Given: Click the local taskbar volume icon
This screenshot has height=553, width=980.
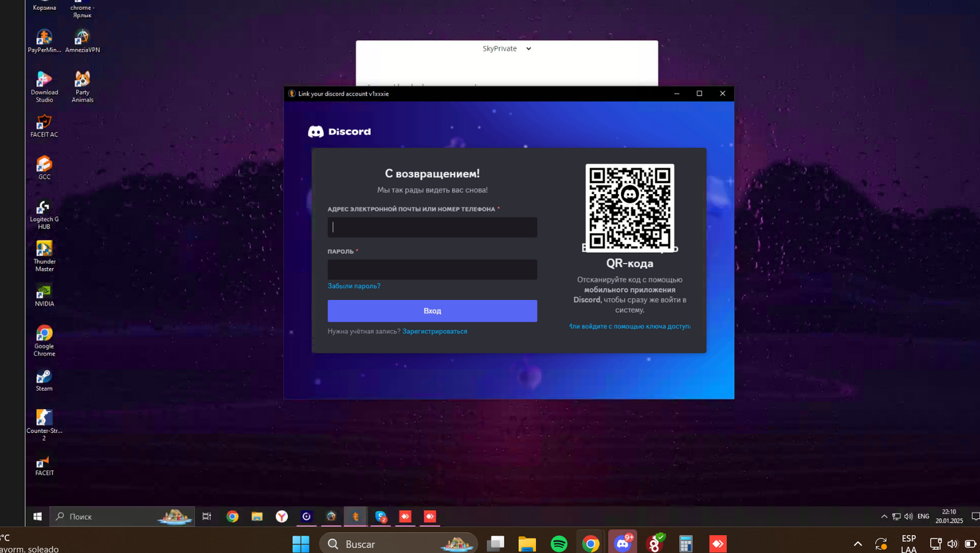Looking at the screenshot, I should pyautogui.click(x=952, y=543).
